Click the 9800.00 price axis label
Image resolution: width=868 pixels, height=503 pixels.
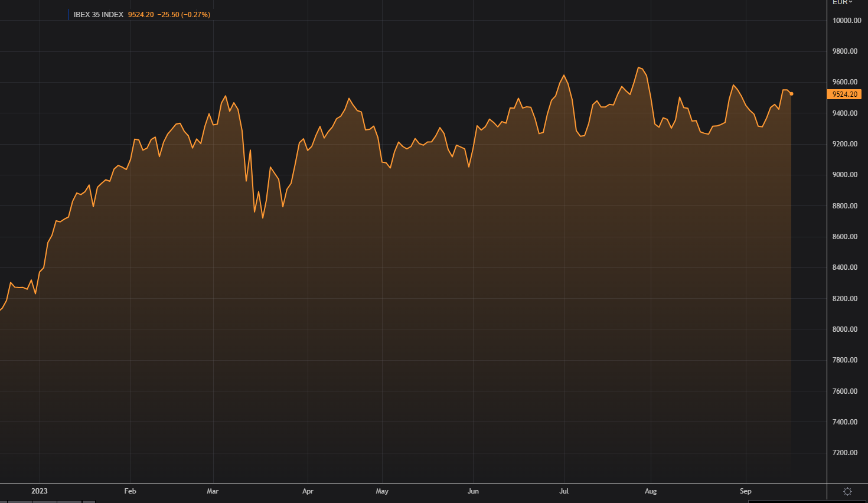[845, 51]
